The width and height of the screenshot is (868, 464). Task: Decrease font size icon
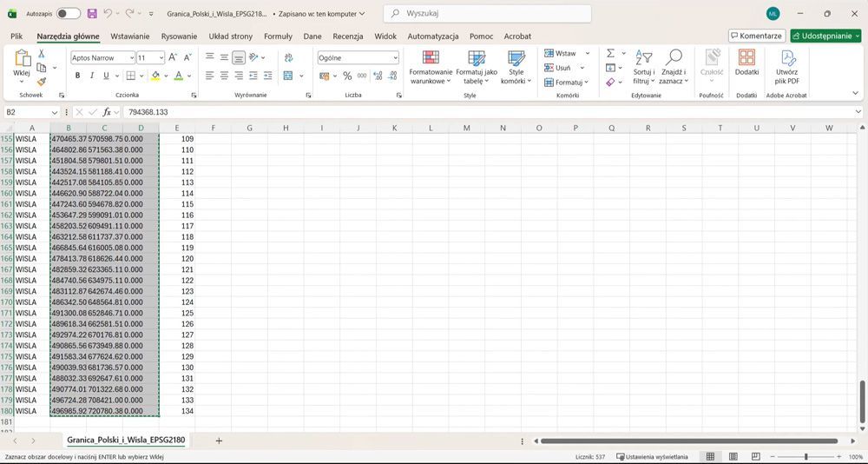pyautogui.click(x=187, y=57)
